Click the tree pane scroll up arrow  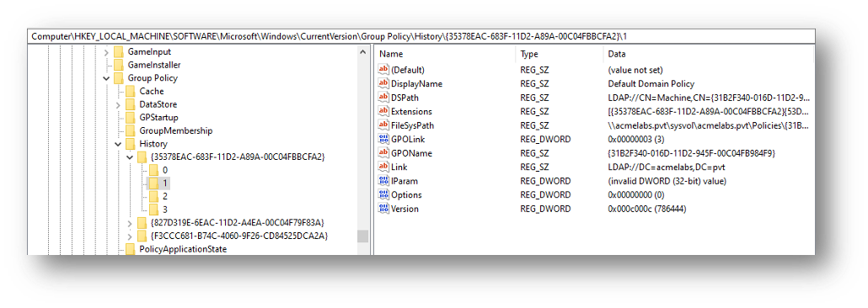point(363,52)
